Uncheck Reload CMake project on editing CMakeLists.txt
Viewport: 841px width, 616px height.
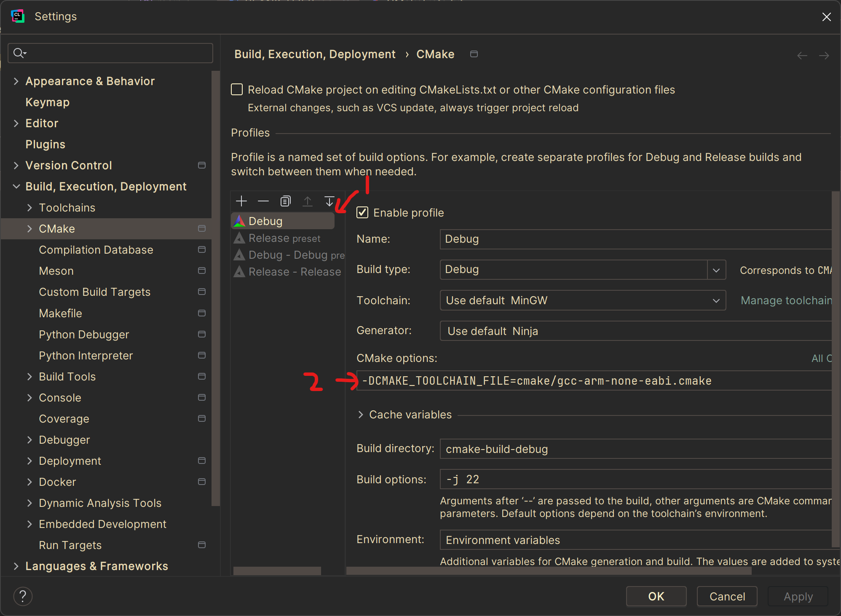pyautogui.click(x=237, y=89)
